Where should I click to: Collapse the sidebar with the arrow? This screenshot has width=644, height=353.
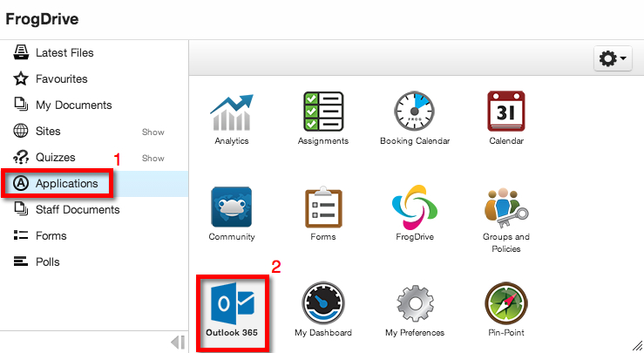pos(178,342)
